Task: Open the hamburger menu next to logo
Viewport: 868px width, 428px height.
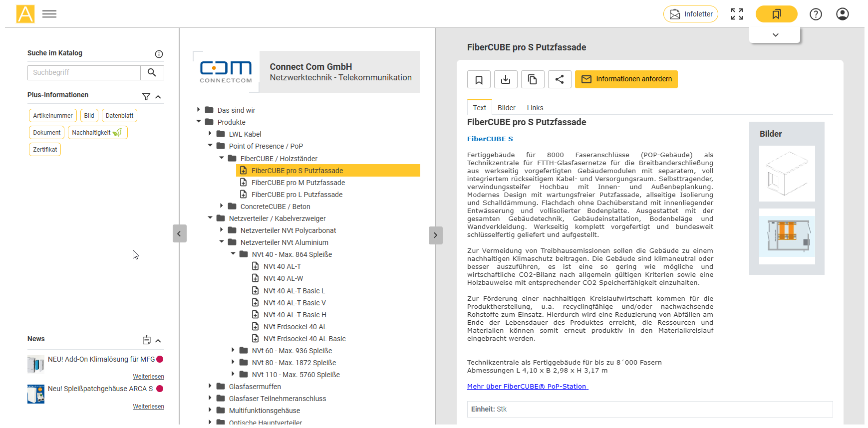Action: point(49,14)
